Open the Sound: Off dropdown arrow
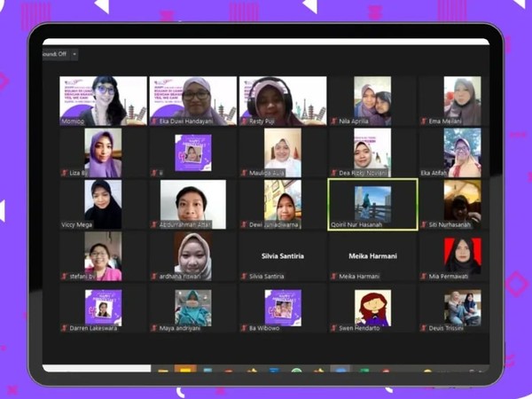The width and height of the screenshot is (532, 399). coord(74,54)
